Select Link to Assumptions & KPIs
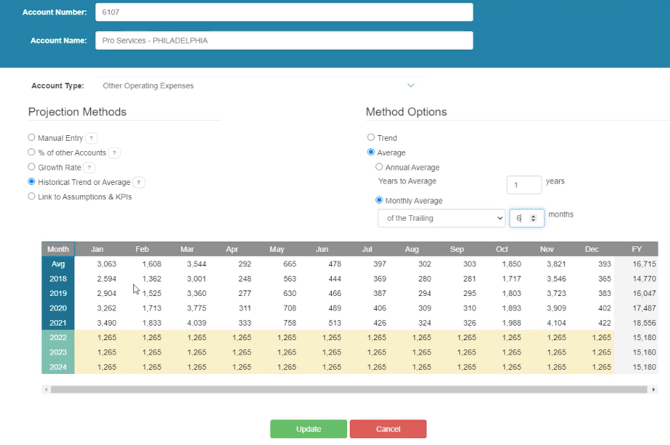The height and width of the screenshot is (445, 670). (32, 197)
